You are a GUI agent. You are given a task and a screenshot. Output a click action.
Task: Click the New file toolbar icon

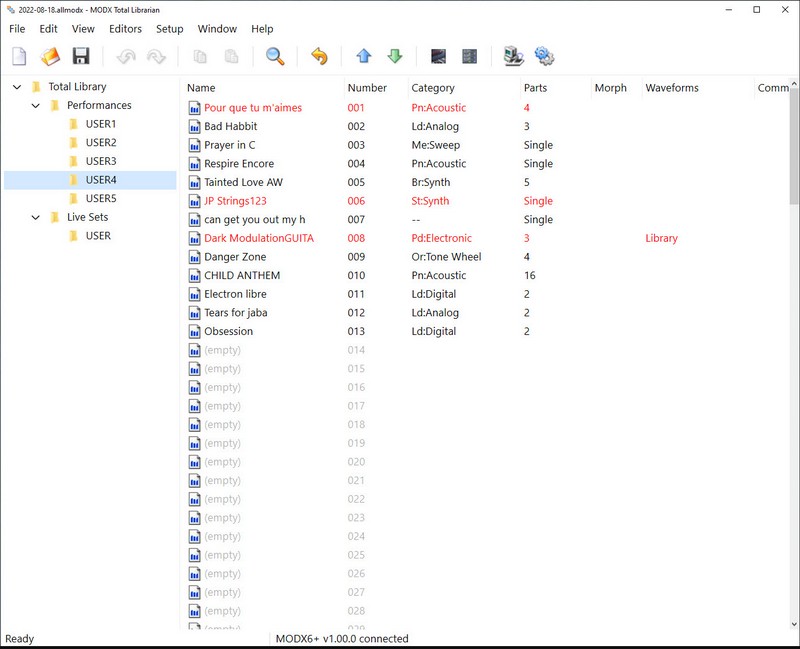[19, 56]
